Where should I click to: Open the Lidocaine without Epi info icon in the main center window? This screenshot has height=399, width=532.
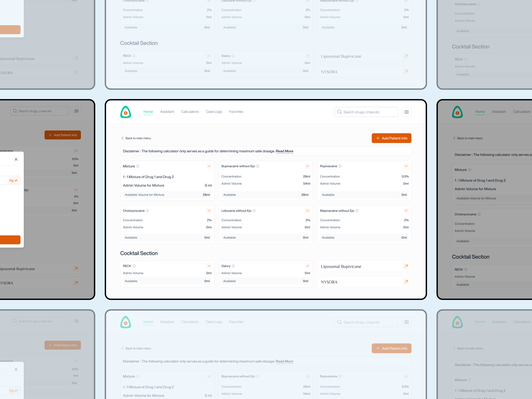(254, 210)
